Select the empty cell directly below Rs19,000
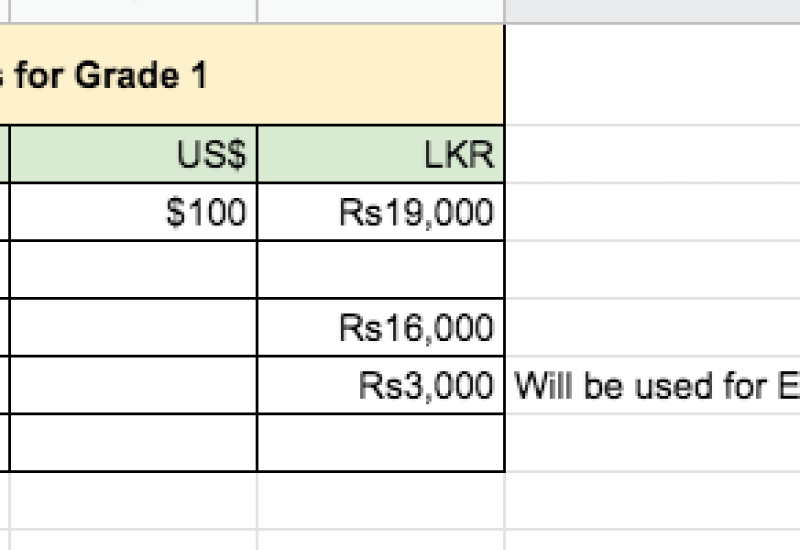Viewport: 800px width, 550px height. [x=381, y=269]
